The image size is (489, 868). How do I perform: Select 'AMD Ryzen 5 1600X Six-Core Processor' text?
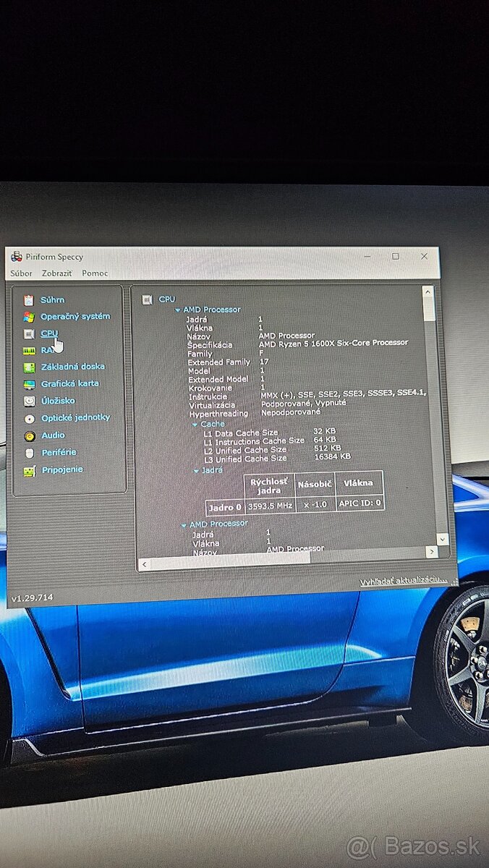pos(333,343)
